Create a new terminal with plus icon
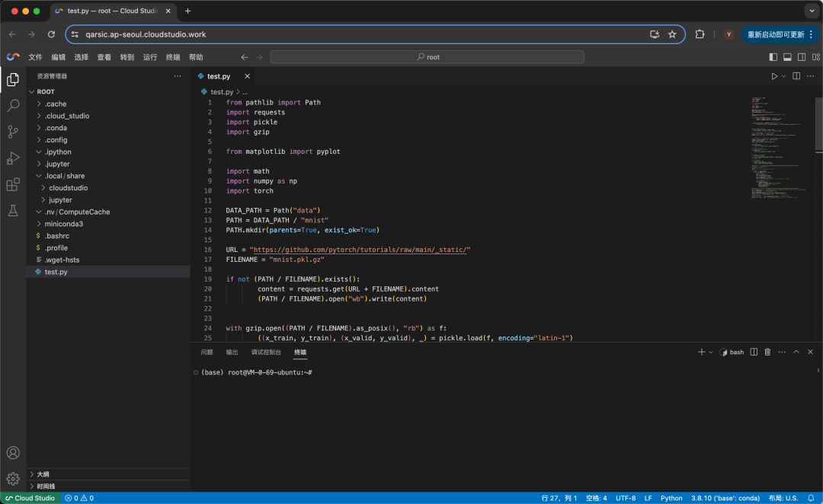 701,352
